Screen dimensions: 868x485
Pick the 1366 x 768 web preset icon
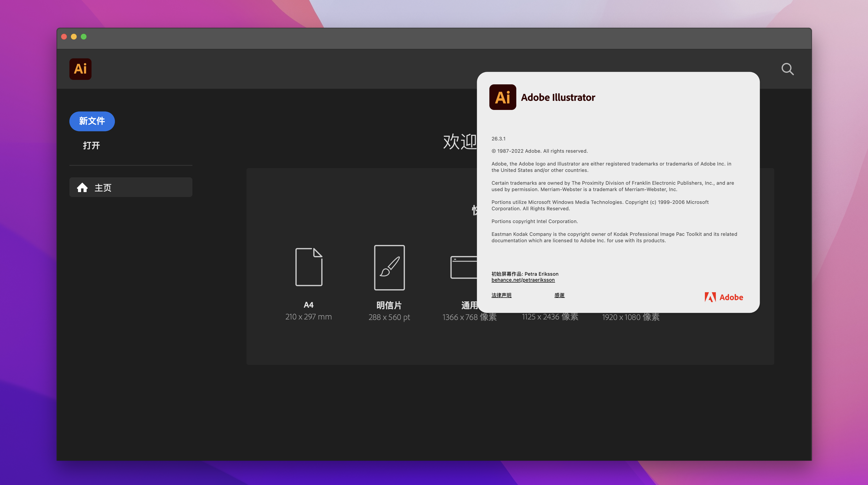[x=464, y=267]
